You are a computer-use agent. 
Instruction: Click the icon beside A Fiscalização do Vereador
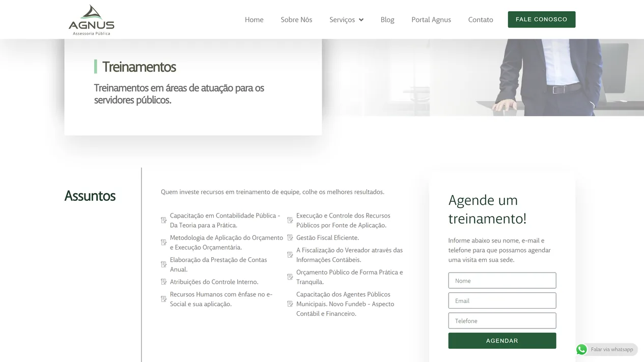tap(290, 255)
